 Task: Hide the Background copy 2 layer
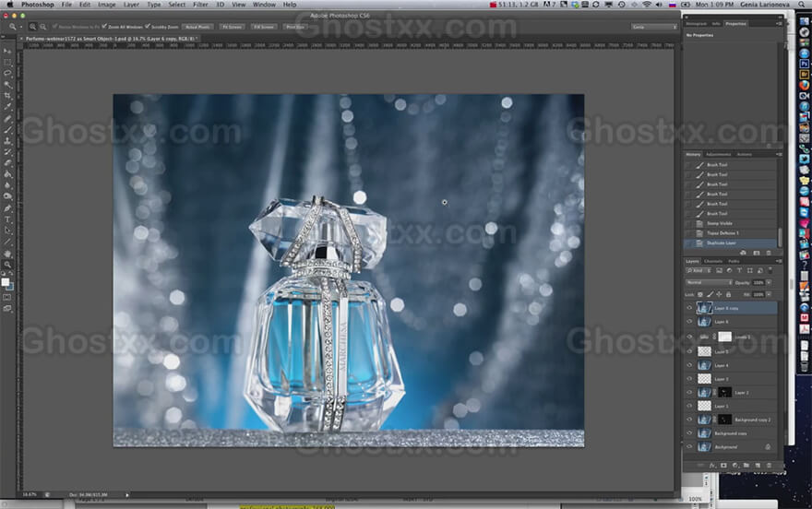click(689, 420)
